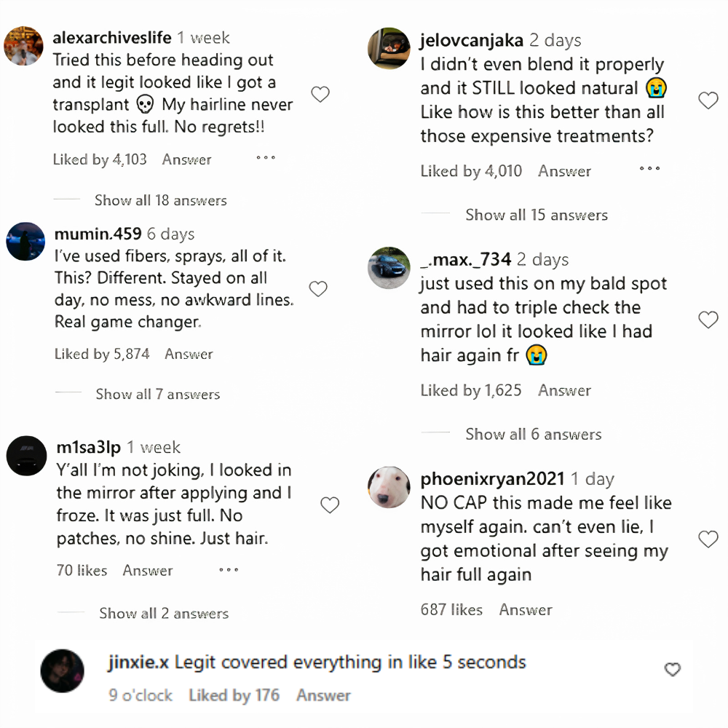The width and height of the screenshot is (728, 728).
Task: Show all 7 answers under mumin.459
Action: coord(157,395)
